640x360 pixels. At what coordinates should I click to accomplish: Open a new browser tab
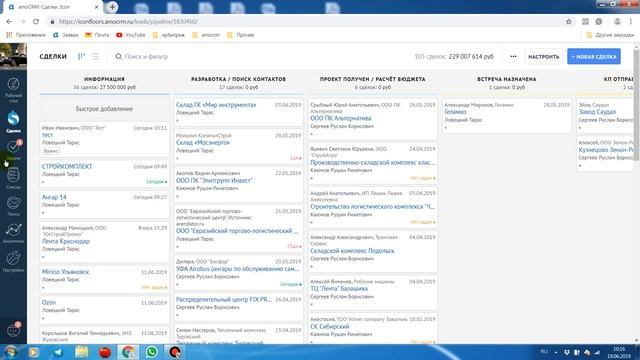pos(112,7)
